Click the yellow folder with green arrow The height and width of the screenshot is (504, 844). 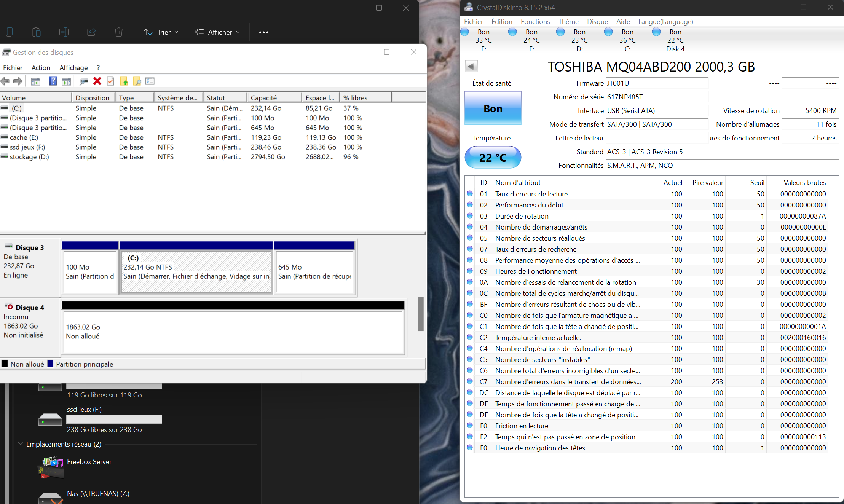point(124,81)
